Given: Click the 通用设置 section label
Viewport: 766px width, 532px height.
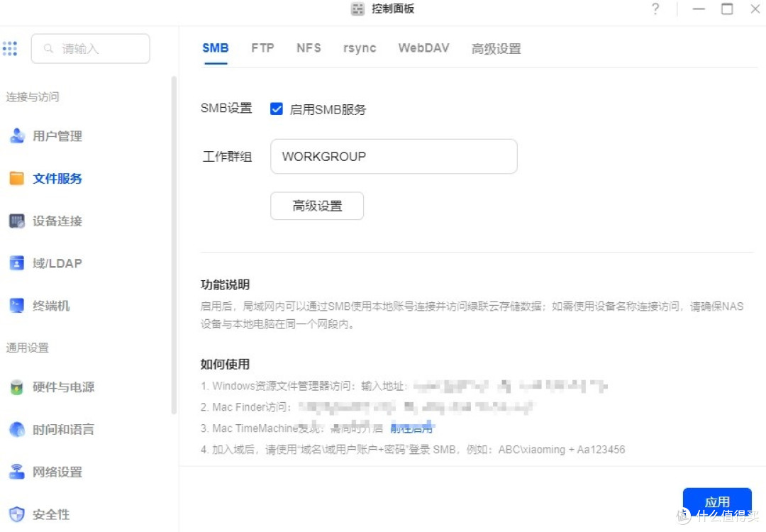Looking at the screenshot, I should pos(28,348).
